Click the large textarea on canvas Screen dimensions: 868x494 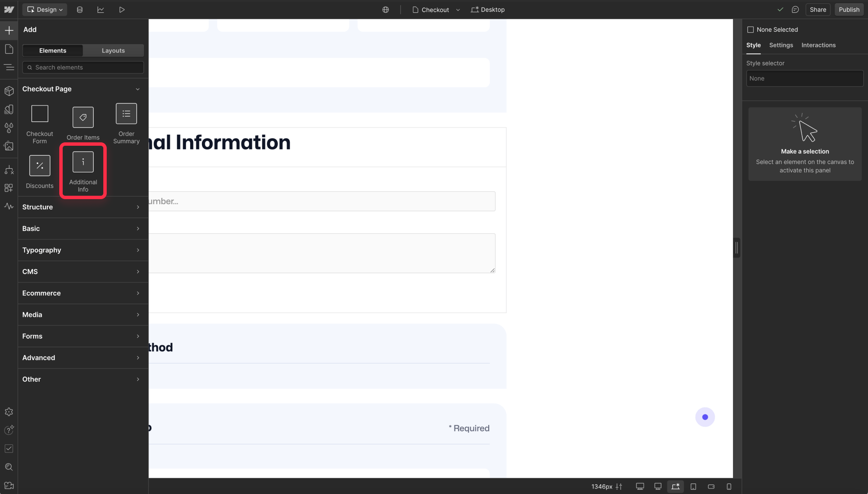[322, 253]
